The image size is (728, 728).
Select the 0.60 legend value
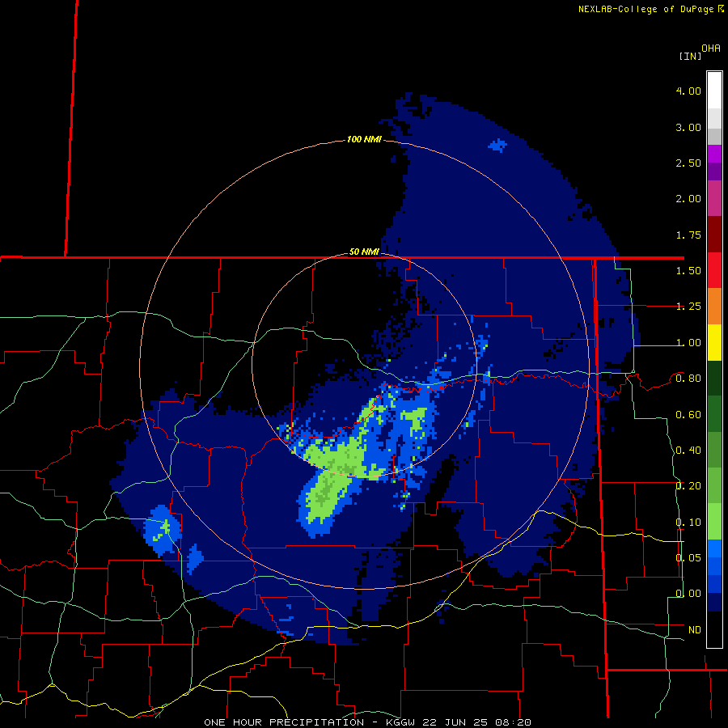click(x=688, y=415)
